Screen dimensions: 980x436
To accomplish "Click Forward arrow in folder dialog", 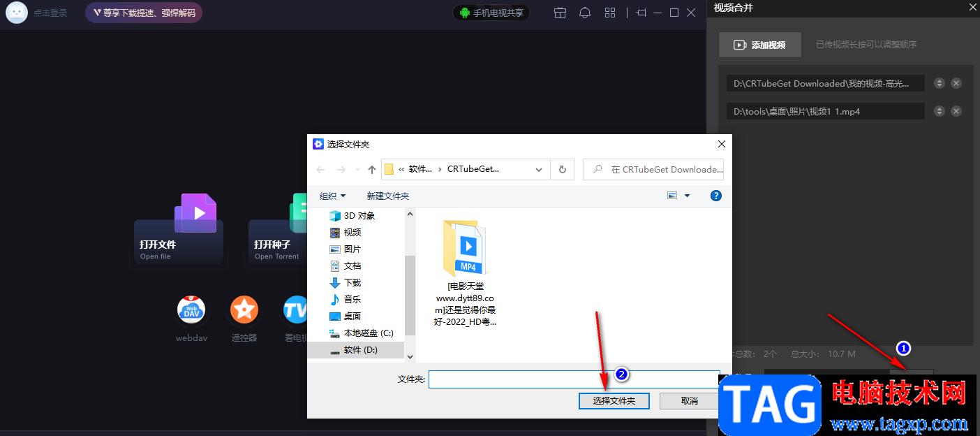I will (341, 169).
